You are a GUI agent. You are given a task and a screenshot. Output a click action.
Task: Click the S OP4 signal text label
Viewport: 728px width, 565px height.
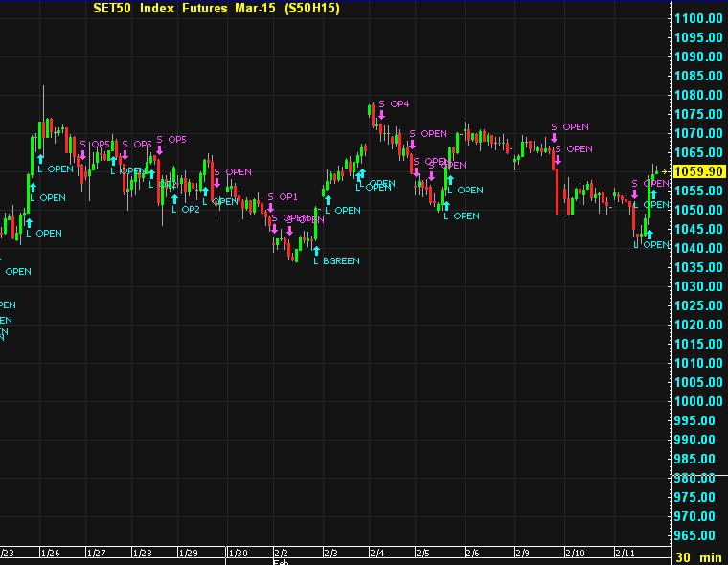pyautogui.click(x=394, y=103)
